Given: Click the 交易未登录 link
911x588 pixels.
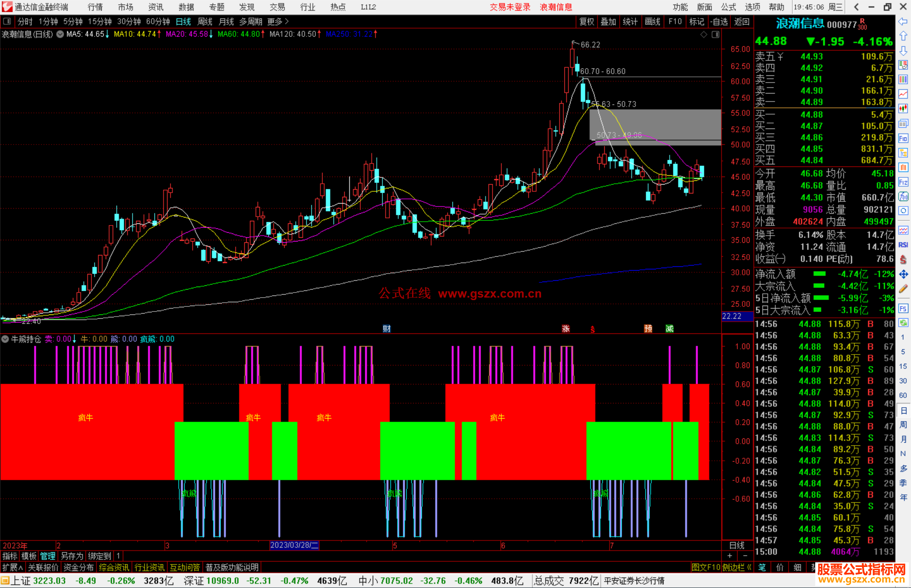Looking at the screenshot, I should point(509,7).
